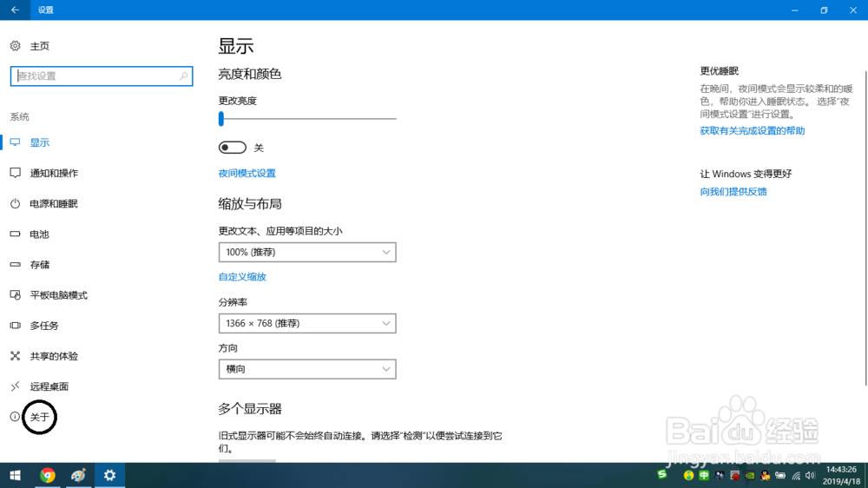Click the volume speaker tray icon
Image resolution: width=868 pixels, height=488 pixels.
pos(811,475)
